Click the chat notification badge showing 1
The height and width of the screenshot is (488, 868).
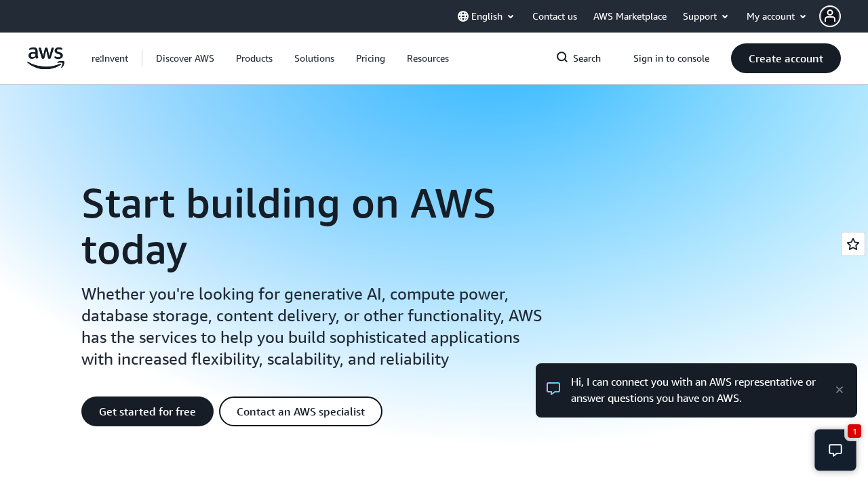tap(854, 431)
